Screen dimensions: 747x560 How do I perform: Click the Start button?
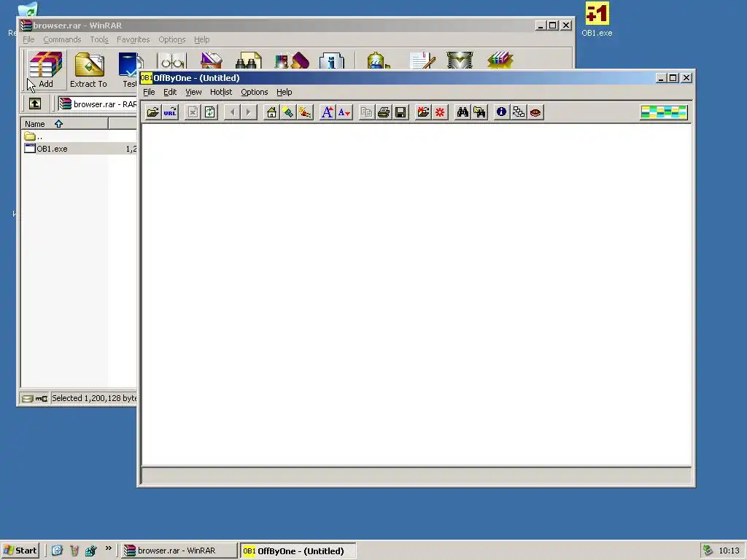point(20,551)
